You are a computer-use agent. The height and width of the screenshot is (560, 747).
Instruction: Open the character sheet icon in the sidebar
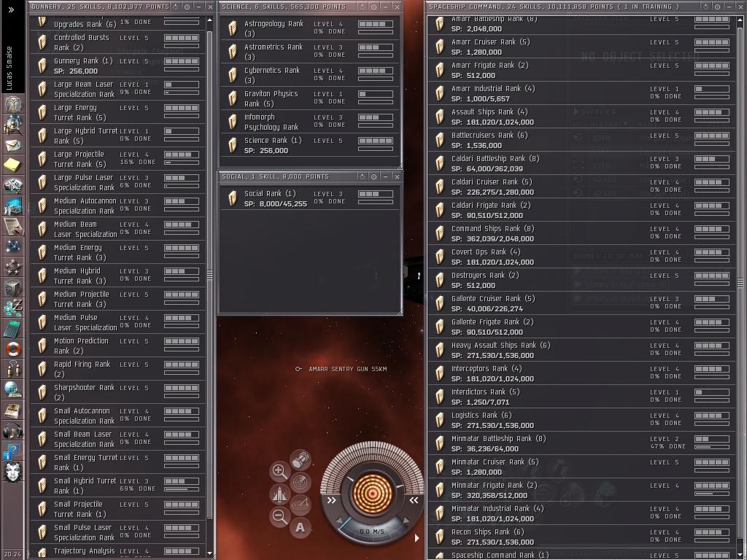pyautogui.click(x=13, y=104)
